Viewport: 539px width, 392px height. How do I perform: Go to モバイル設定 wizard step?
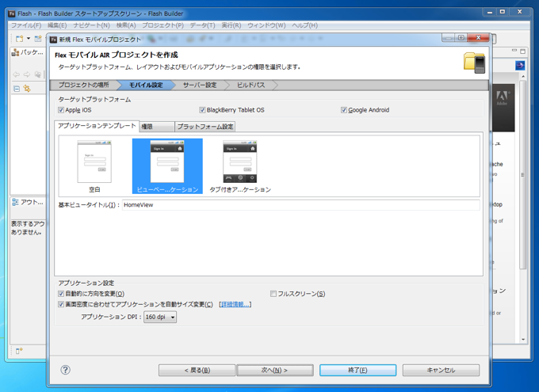146,85
